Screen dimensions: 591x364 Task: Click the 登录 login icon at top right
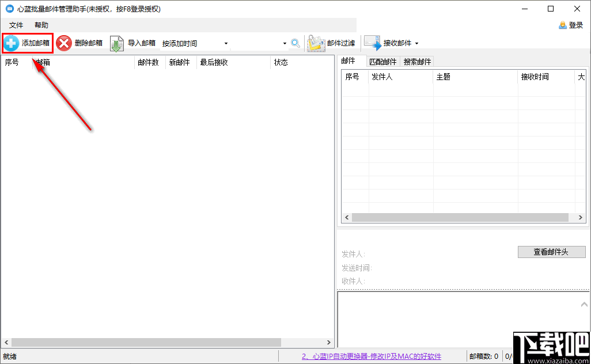click(563, 25)
